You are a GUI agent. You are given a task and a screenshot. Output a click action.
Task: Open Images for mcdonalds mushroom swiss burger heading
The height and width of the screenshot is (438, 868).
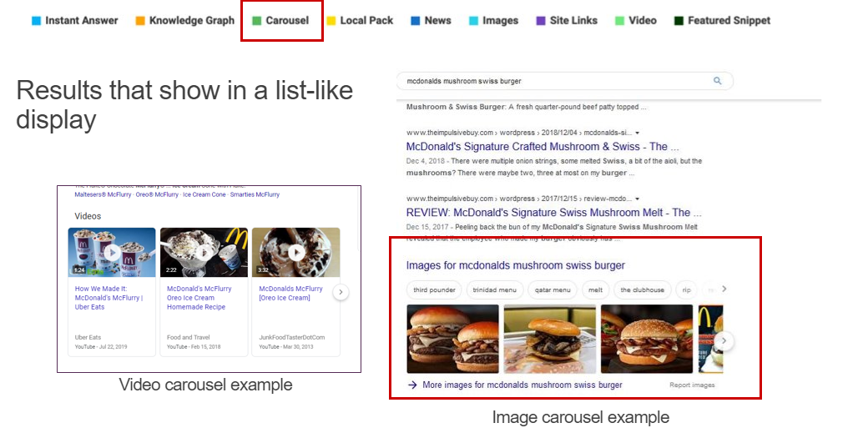pyautogui.click(x=516, y=265)
